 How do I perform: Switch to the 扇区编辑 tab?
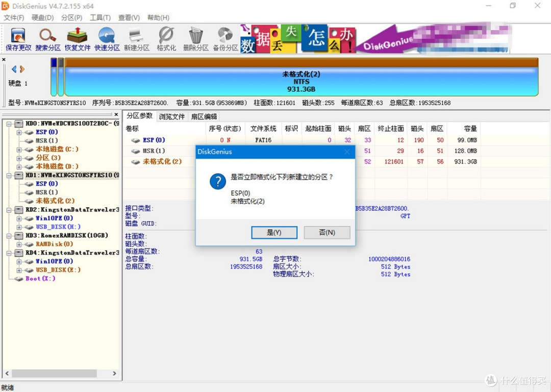[x=204, y=116]
